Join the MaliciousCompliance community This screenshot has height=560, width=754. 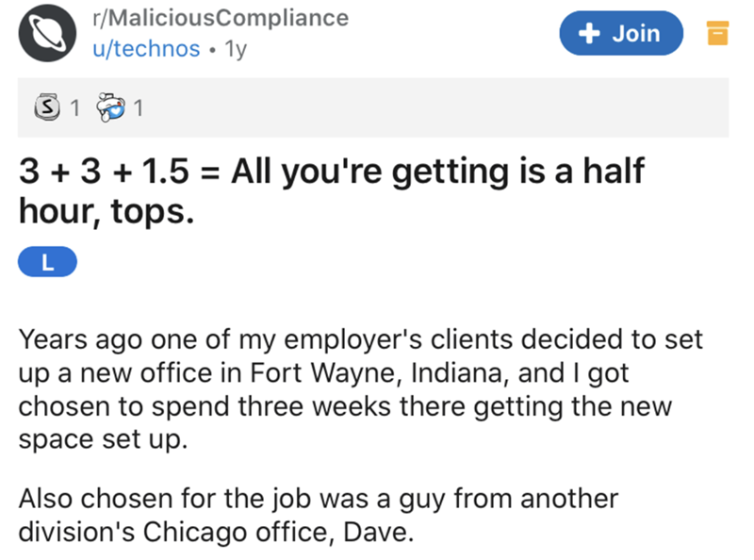tap(620, 34)
